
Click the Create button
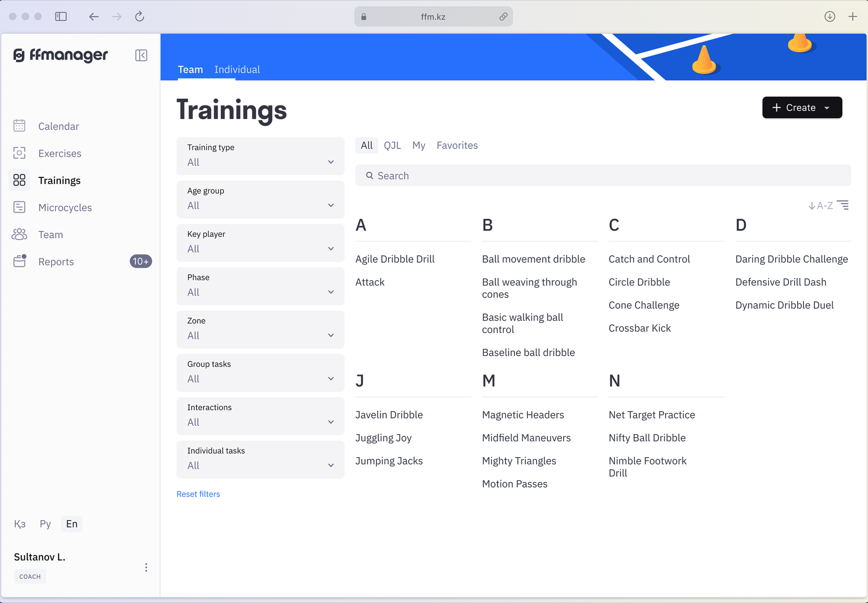tap(802, 108)
